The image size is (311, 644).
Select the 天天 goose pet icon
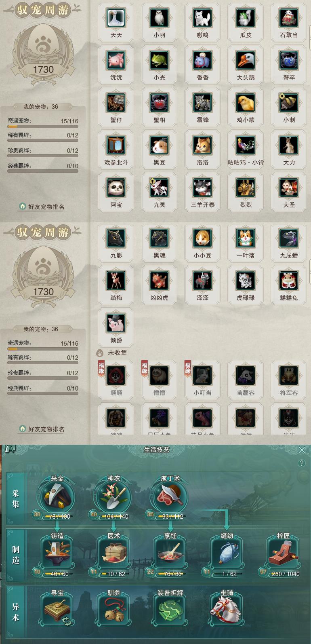(x=116, y=18)
